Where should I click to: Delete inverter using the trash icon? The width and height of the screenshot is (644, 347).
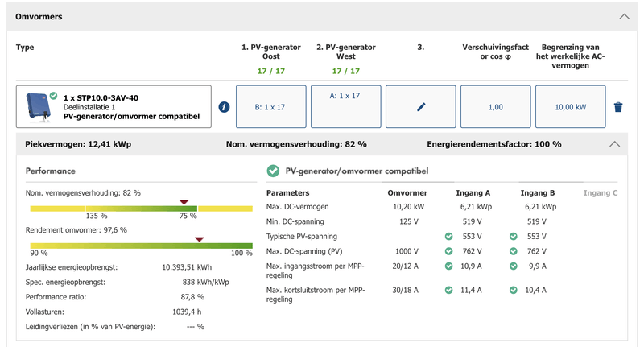point(618,107)
